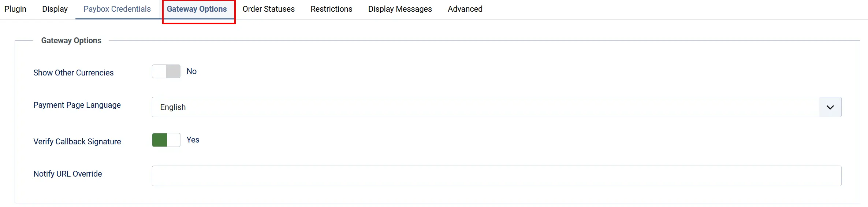This screenshot has height=207, width=868.
Task: Focus the Notify URL Override text field
Action: 496,176
